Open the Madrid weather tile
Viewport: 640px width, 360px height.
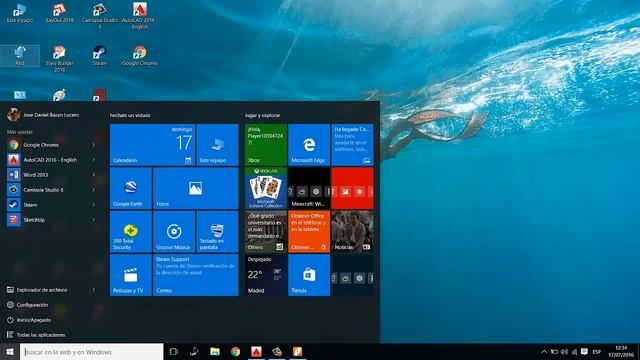(x=266, y=275)
